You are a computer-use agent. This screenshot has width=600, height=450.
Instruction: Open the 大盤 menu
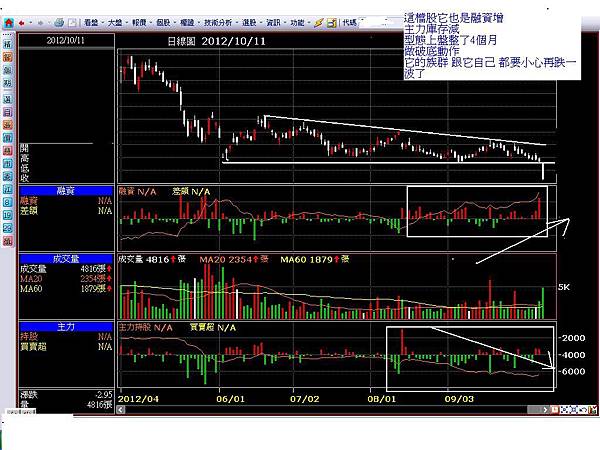115,23
